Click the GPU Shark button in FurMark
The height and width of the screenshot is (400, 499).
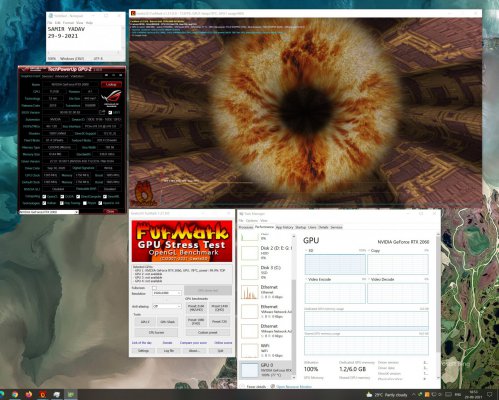[x=168, y=322]
